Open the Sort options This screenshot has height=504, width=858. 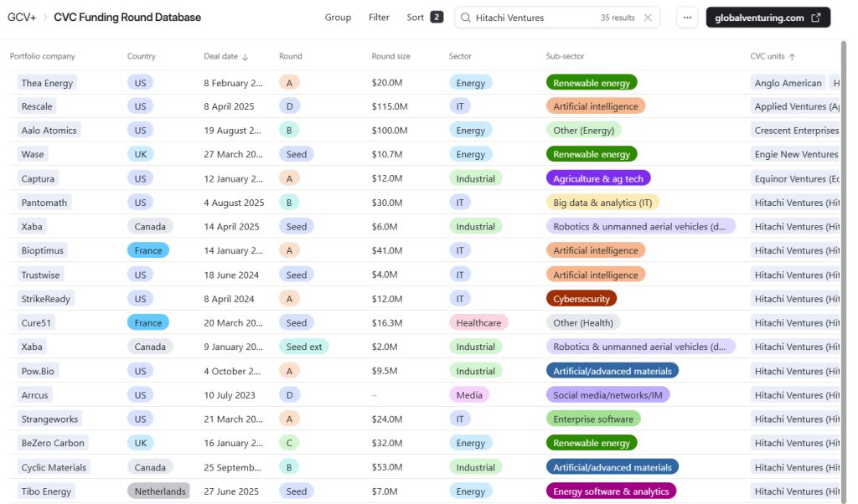416,18
